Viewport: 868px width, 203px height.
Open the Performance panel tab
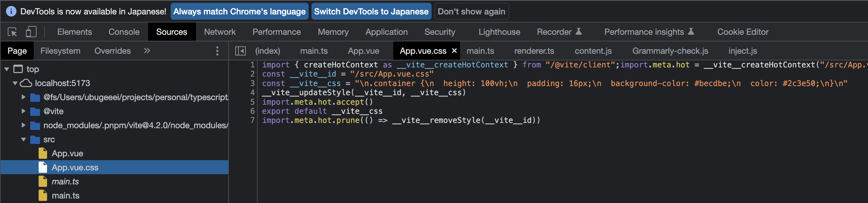click(277, 32)
